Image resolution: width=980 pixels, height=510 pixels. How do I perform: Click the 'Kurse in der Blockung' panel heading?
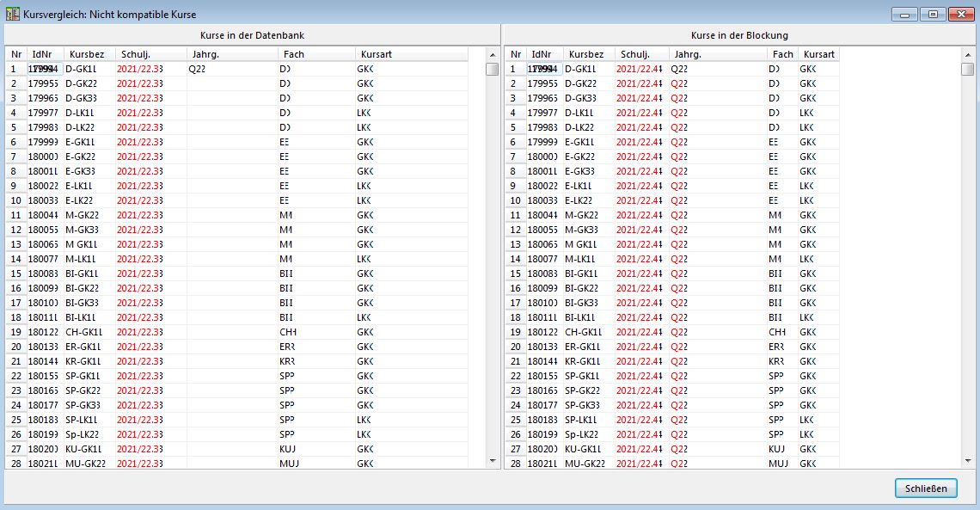pos(739,35)
